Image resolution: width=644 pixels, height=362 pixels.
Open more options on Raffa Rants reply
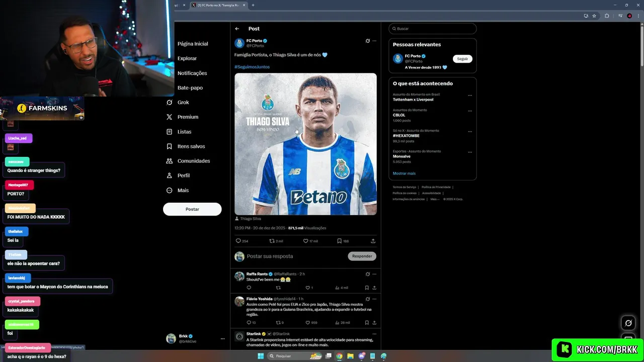[x=374, y=274]
